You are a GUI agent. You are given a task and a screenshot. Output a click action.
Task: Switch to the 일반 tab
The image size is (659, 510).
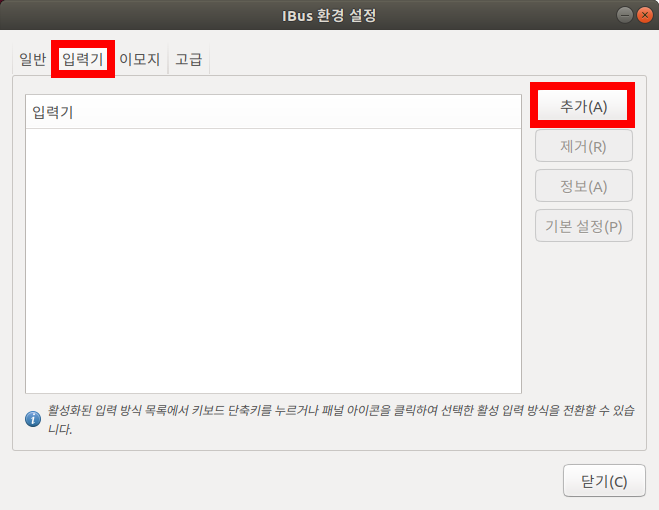pyautogui.click(x=32, y=59)
